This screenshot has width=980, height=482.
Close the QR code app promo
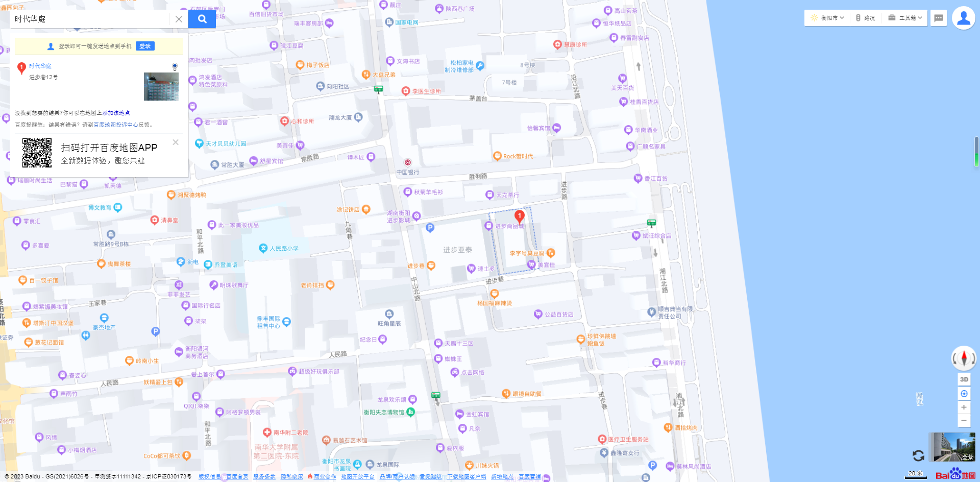(x=176, y=142)
